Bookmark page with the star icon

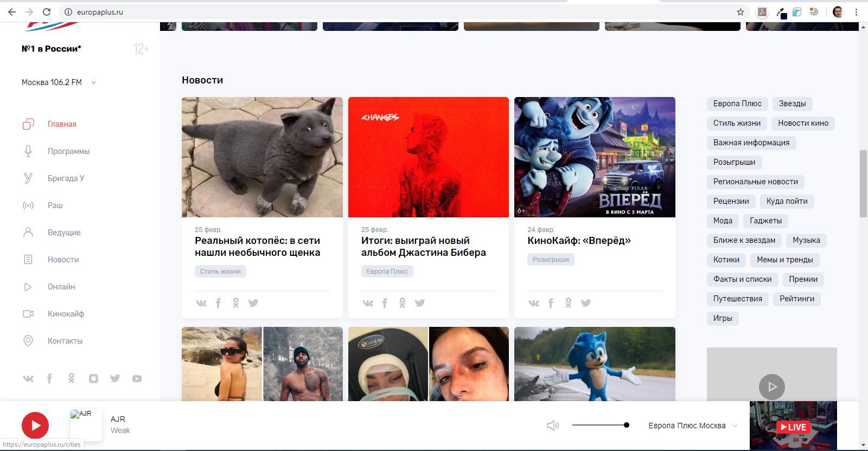pyautogui.click(x=741, y=12)
